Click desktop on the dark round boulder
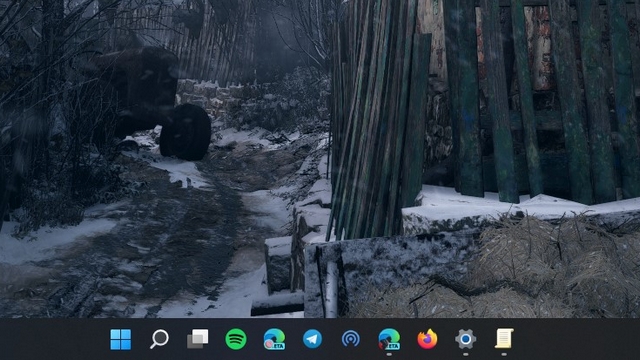The height and width of the screenshot is (360, 640). pos(185,131)
